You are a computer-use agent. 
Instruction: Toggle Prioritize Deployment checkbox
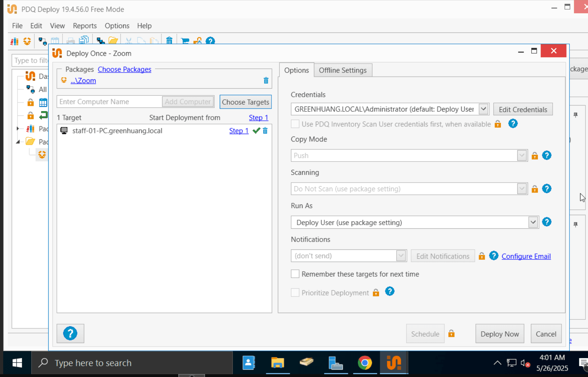click(295, 293)
